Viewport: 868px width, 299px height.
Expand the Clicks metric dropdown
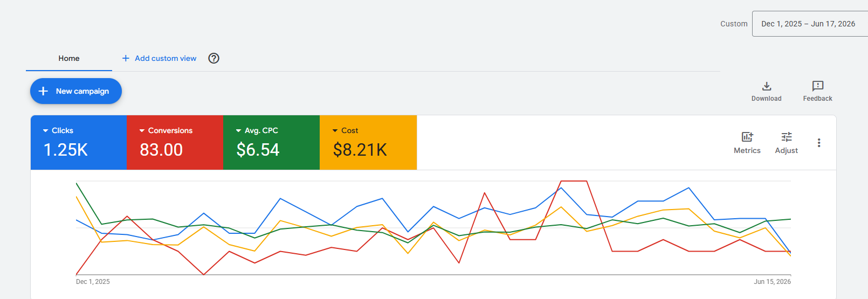(46, 131)
